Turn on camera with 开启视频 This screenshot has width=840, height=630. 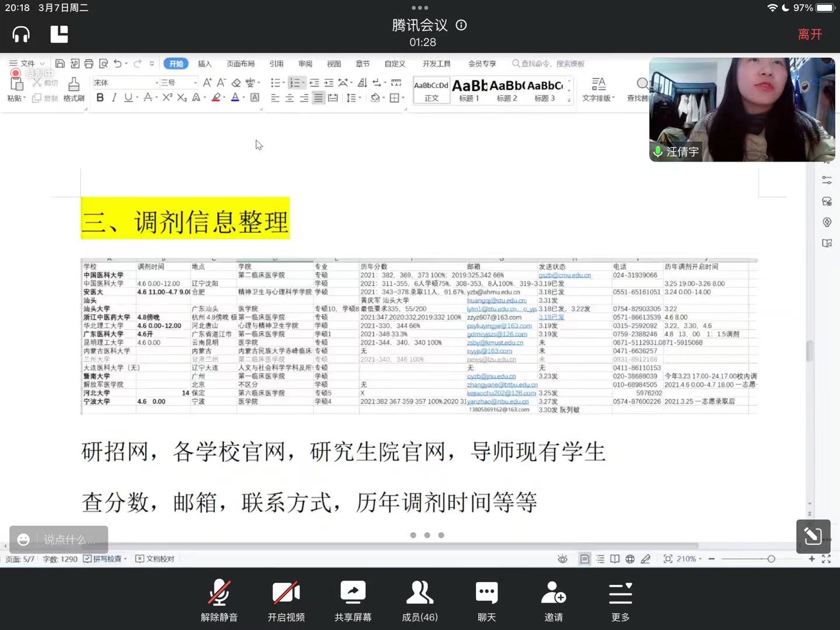286,600
